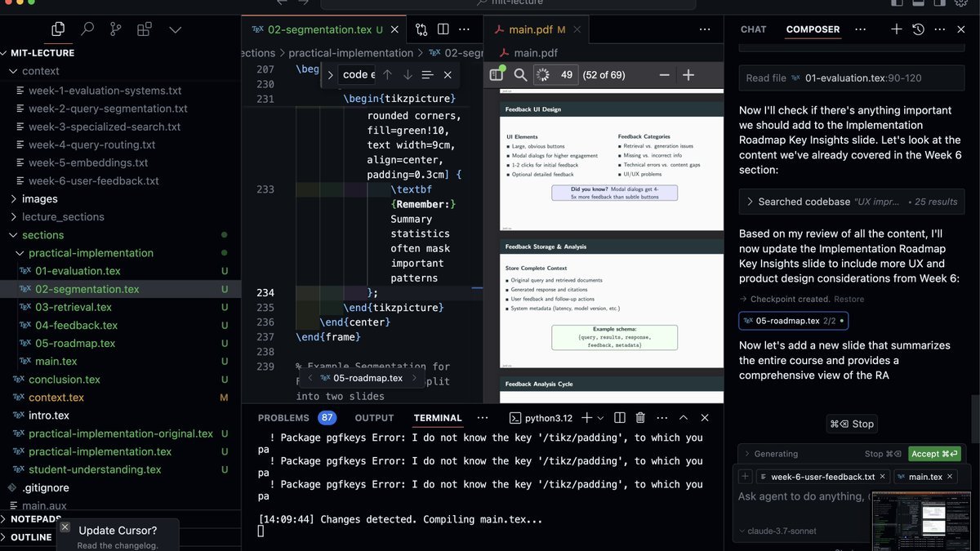The width and height of the screenshot is (980, 551).
Task: Toggle find widget replace mode chevron
Action: pos(331,75)
